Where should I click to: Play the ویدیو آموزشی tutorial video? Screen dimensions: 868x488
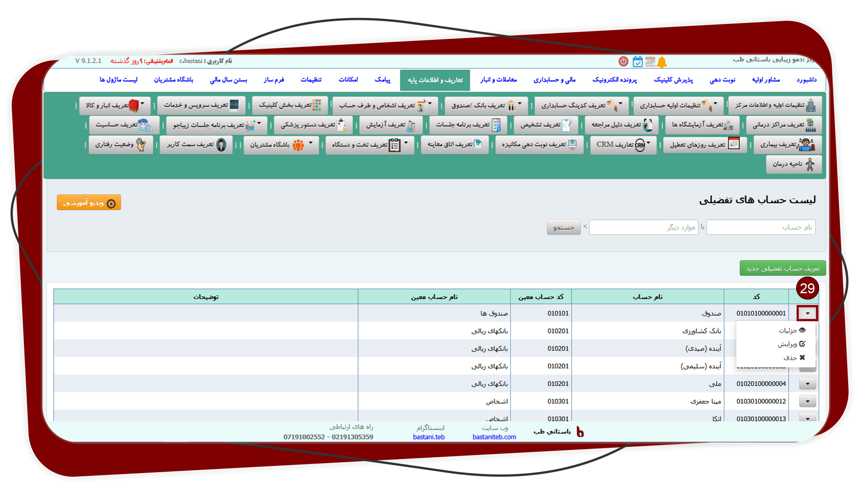[x=89, y=203]
